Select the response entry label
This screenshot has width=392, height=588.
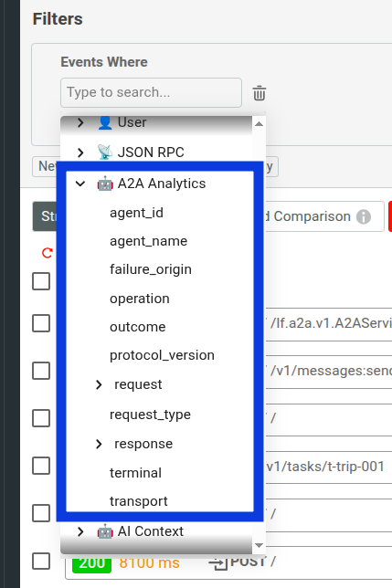(143, 444)
